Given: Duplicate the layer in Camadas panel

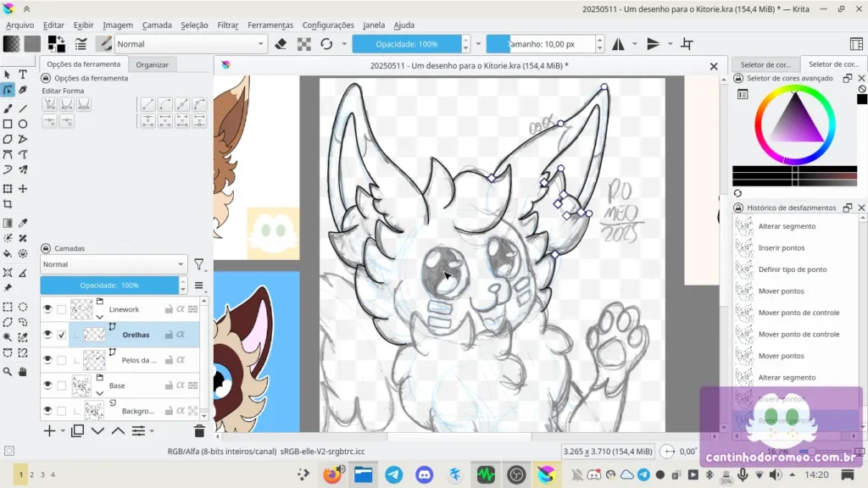Looking at the screenshot, I should [x=77, y=430].
